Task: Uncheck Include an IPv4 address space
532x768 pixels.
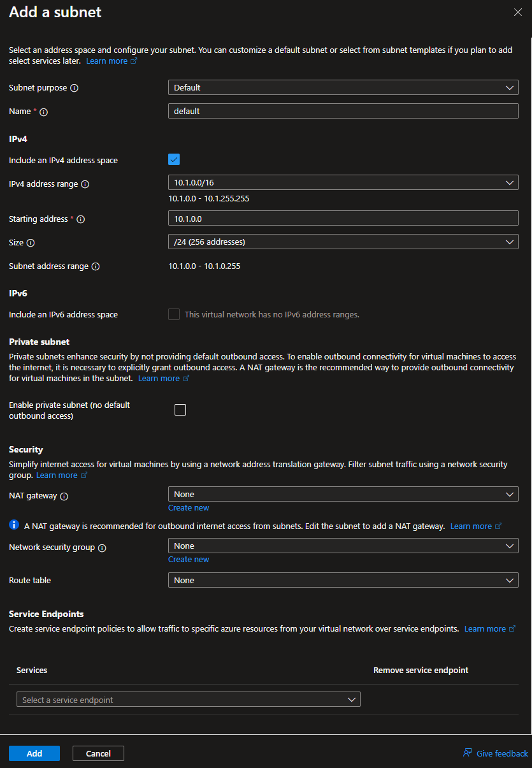Action: pyautogui.click(x=174, y=160)
